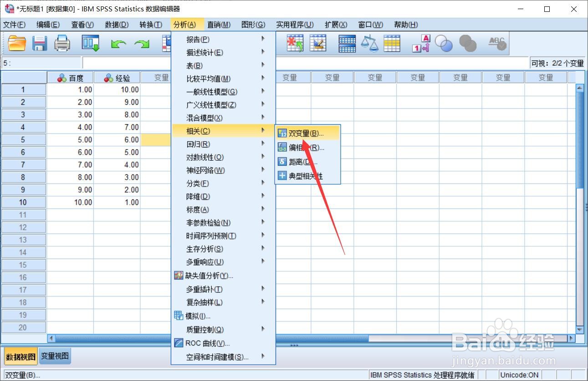Screen dimensions: 588x381
Task: Open Simulation (模拟) menu entry
Action: point(223,316)
